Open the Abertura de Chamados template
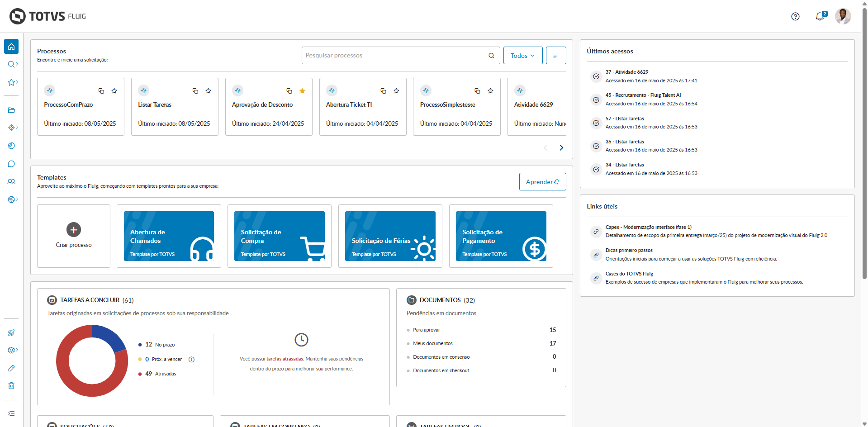This screenshot has width=868, height=427. pyautogui.click(x=169, y=236)
